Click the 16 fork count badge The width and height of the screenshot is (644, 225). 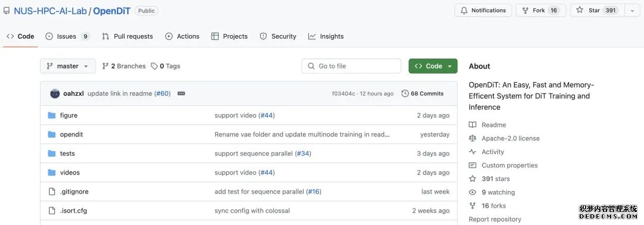pyautogui.click(x=553, y=10)
